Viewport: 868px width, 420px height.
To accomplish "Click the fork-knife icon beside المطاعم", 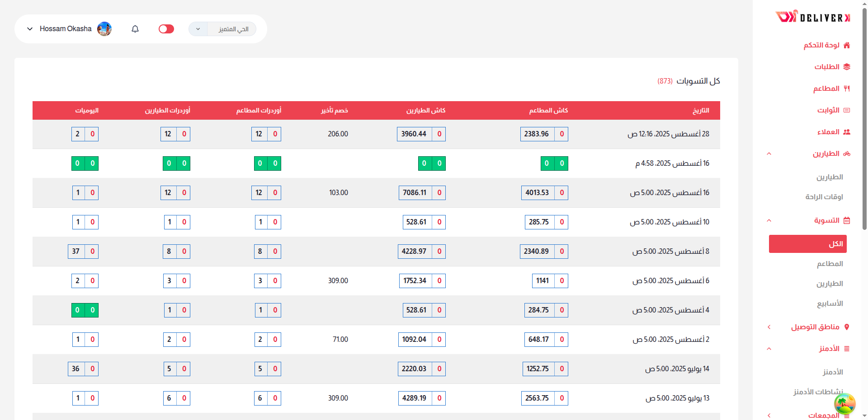I will click(847, 89).
